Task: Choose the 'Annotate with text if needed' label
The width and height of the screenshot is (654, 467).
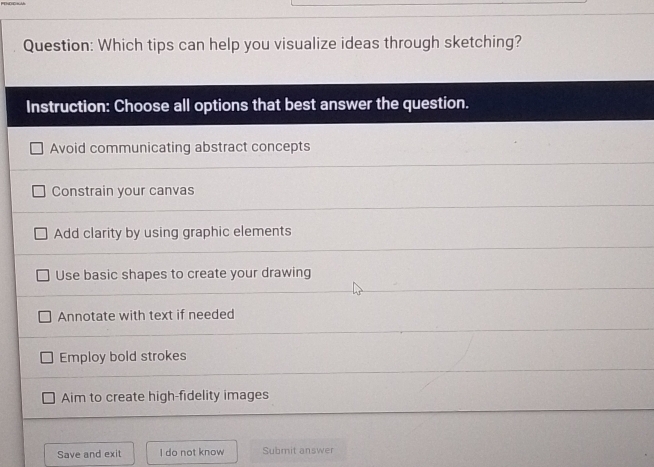Action: click(x=146, y=316)
